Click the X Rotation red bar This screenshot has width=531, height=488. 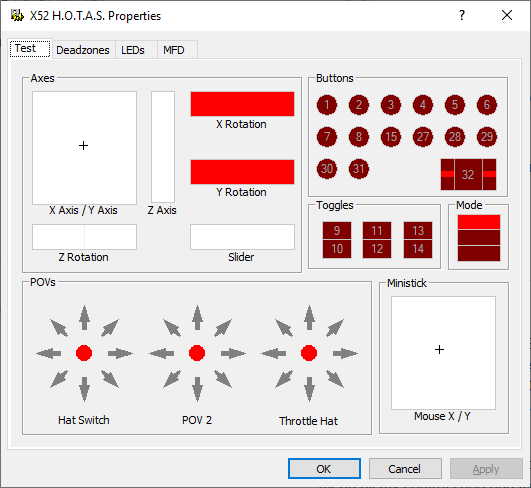click(x=242, y=104)
